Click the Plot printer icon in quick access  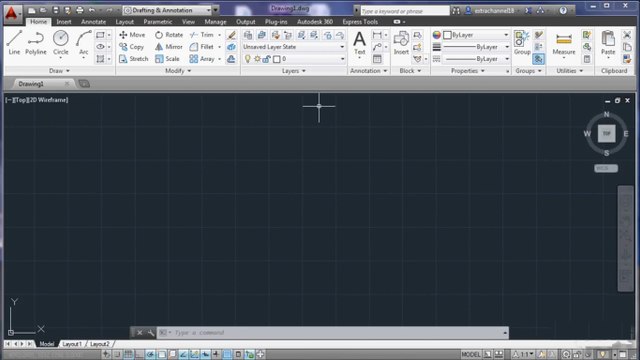(x=80, y=10)
